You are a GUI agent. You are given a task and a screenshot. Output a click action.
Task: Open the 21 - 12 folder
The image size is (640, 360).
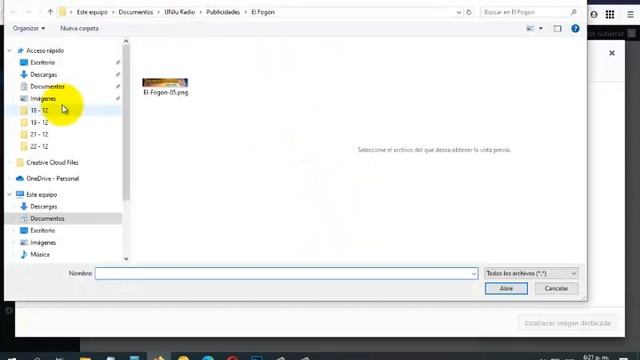tap(39, 134)
